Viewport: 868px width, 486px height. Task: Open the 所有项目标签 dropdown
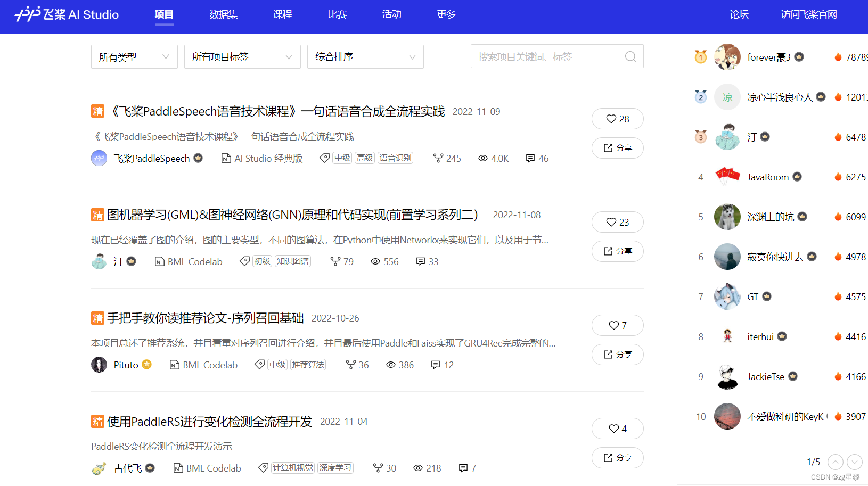[x=242, y=56]
